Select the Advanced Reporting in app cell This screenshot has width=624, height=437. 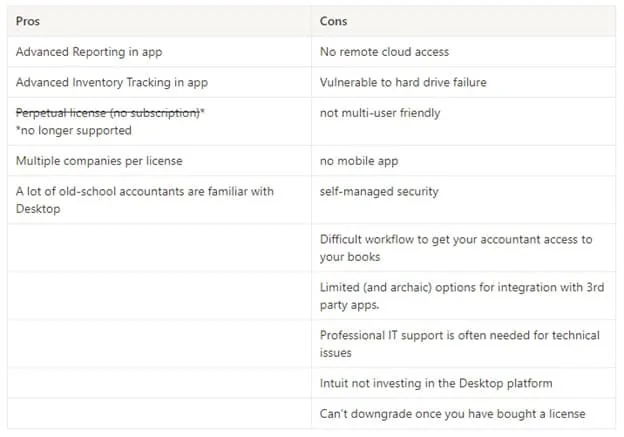(159, 52)
